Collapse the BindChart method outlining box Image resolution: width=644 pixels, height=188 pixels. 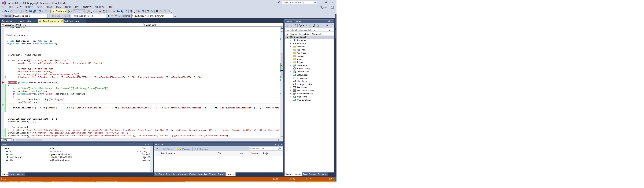(x=7, y=35)
